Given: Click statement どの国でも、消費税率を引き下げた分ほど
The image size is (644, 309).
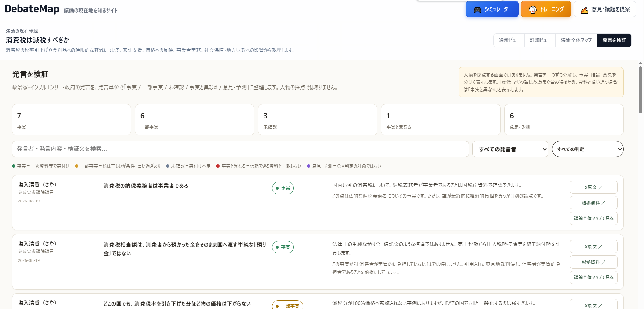Looking at the screenshot, I should click(177, 304).
